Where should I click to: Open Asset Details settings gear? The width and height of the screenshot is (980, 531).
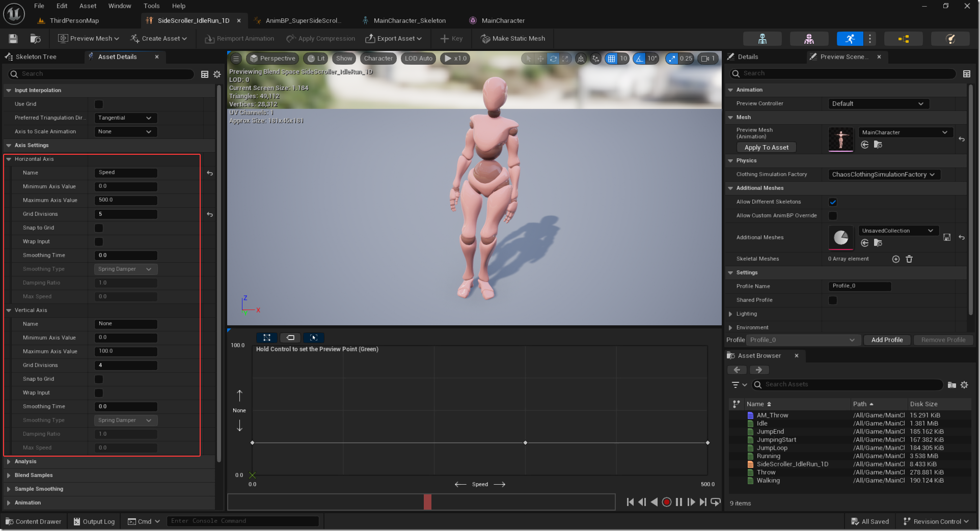pyautogui.click(x=217, y=74)
